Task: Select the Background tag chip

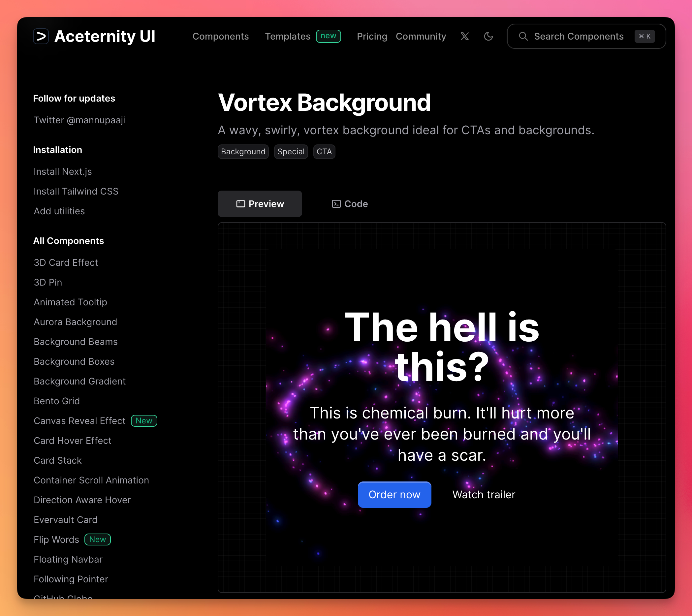Action: pyautogui.click(x=243, y=152)
